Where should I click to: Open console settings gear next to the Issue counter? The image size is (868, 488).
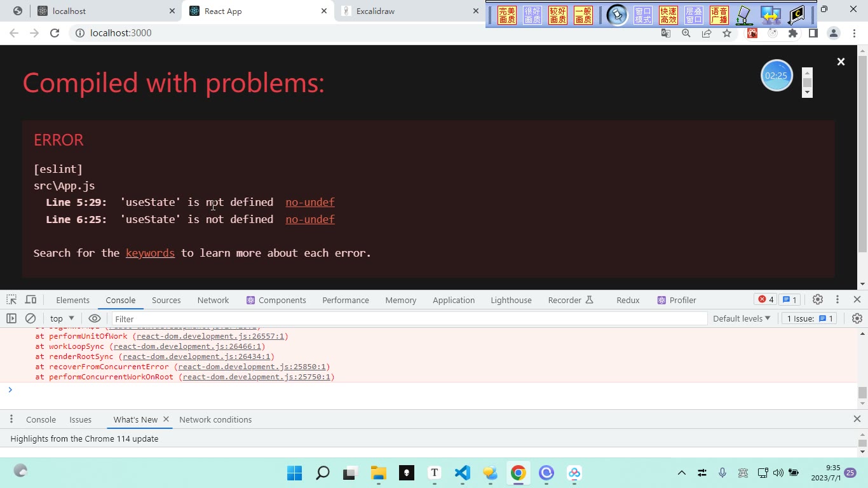point(857,318)
